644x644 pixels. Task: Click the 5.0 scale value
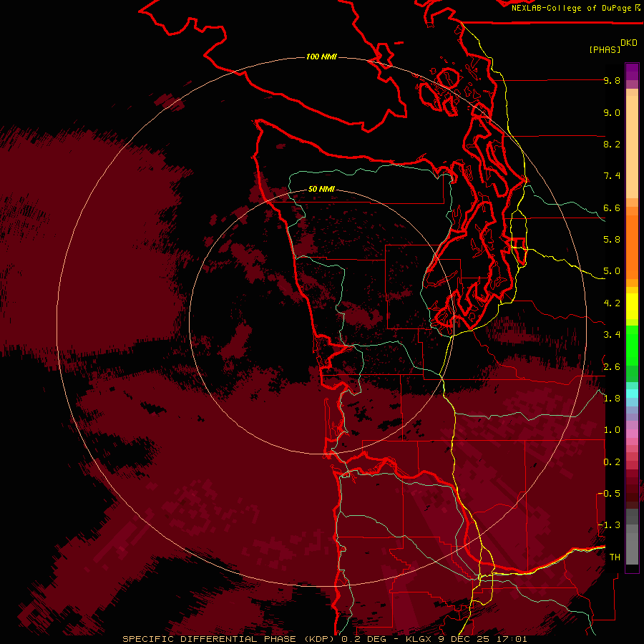[612, 271]
